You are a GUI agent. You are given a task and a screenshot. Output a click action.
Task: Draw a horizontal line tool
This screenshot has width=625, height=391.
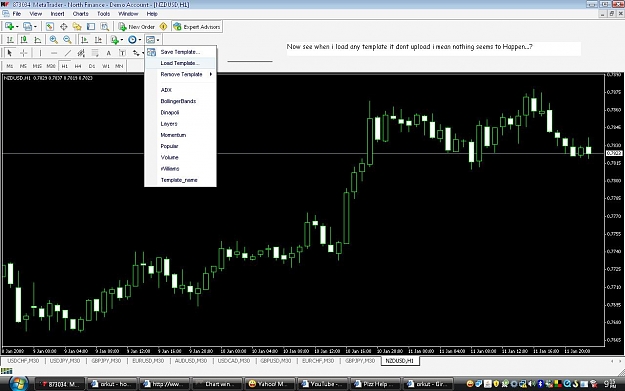point(54,53)
